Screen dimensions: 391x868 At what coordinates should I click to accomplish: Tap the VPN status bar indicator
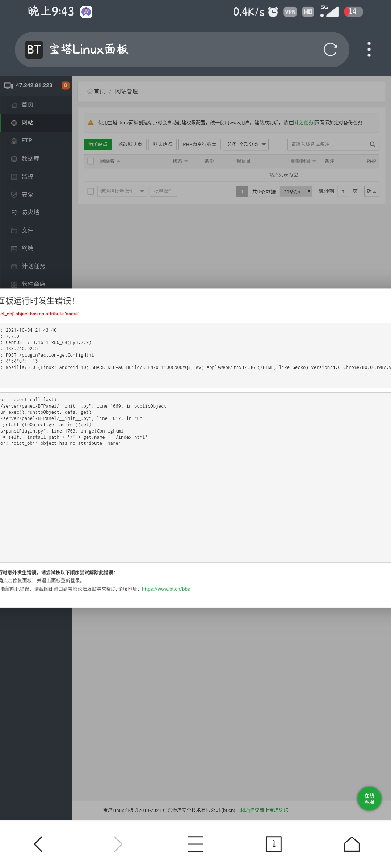290,12
